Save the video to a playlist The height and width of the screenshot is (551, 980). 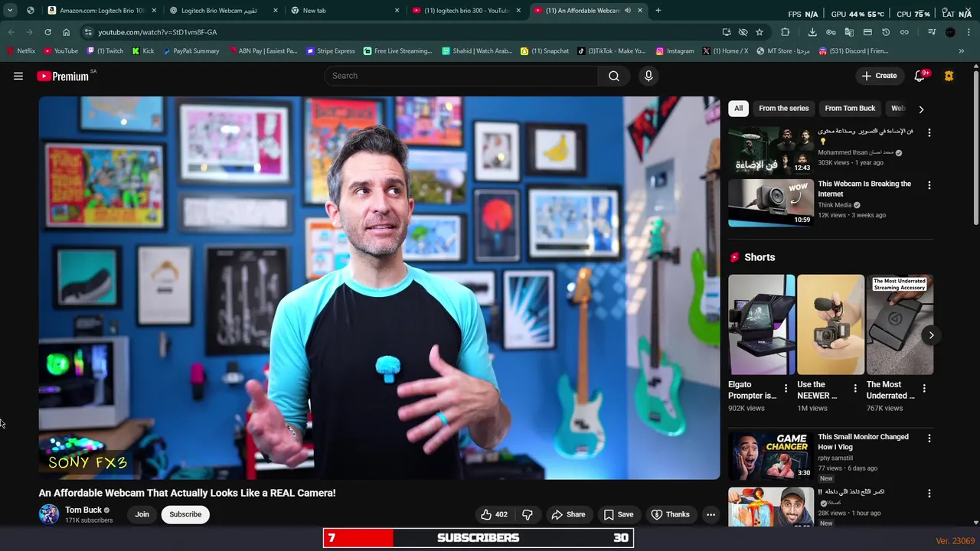619,514
